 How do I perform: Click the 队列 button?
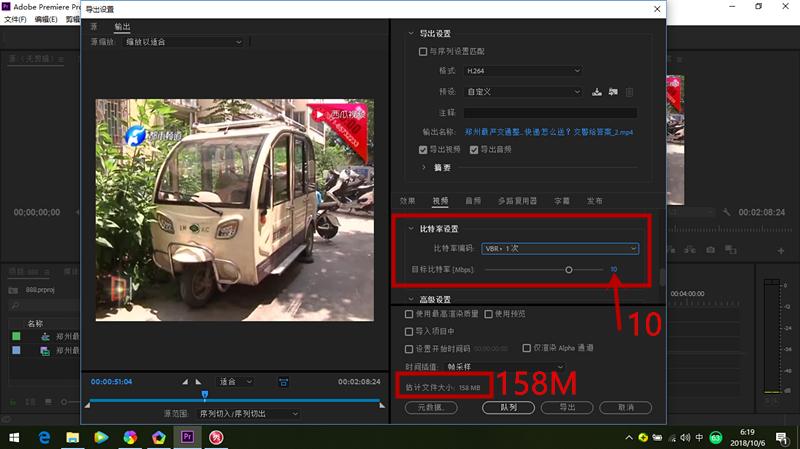(x=508, y=408)
